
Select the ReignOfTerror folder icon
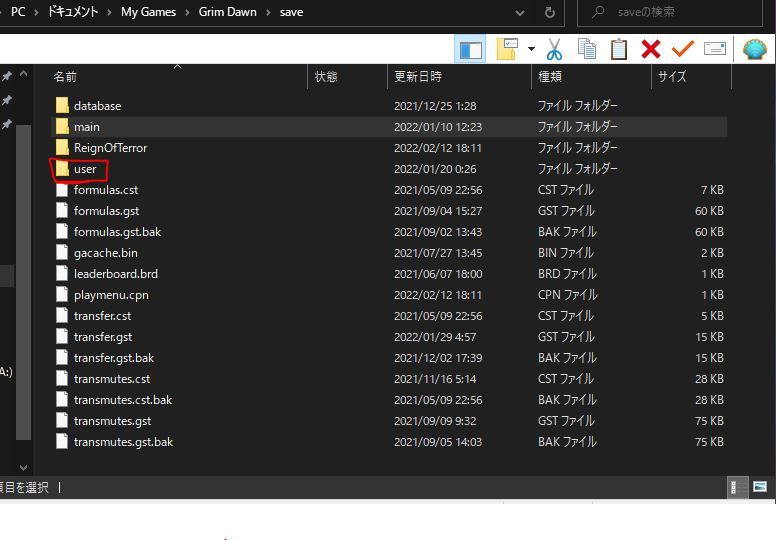click(62, 147)
